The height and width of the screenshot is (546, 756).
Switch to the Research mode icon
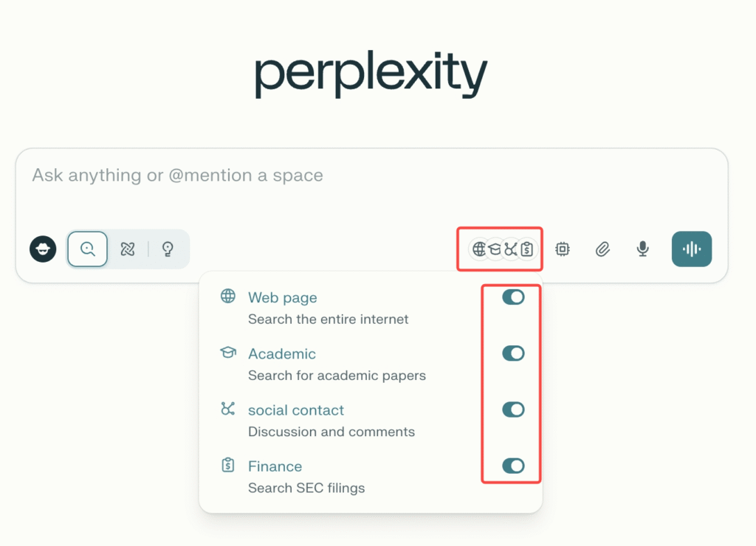(x=128, y=249)
